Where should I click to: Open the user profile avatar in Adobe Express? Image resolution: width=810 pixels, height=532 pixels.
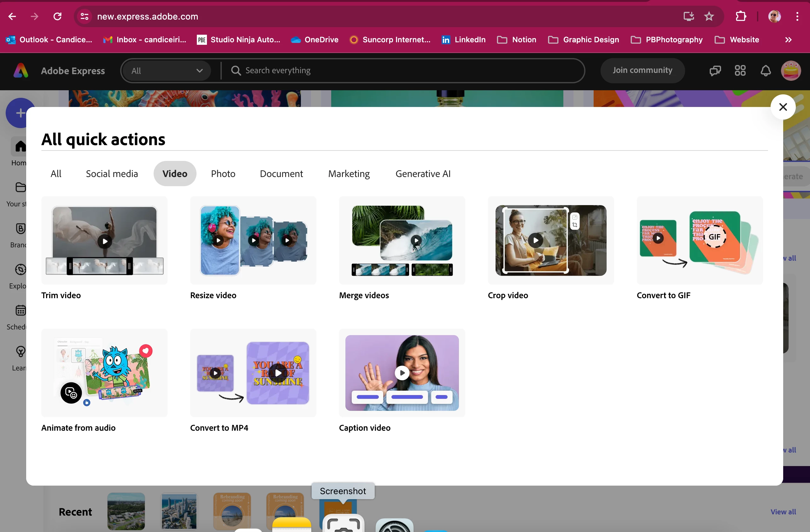click(790, 70)
